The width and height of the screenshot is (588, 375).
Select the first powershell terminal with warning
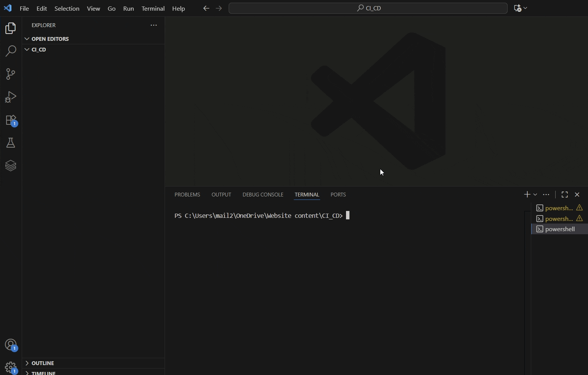click(x=559, y=208)
